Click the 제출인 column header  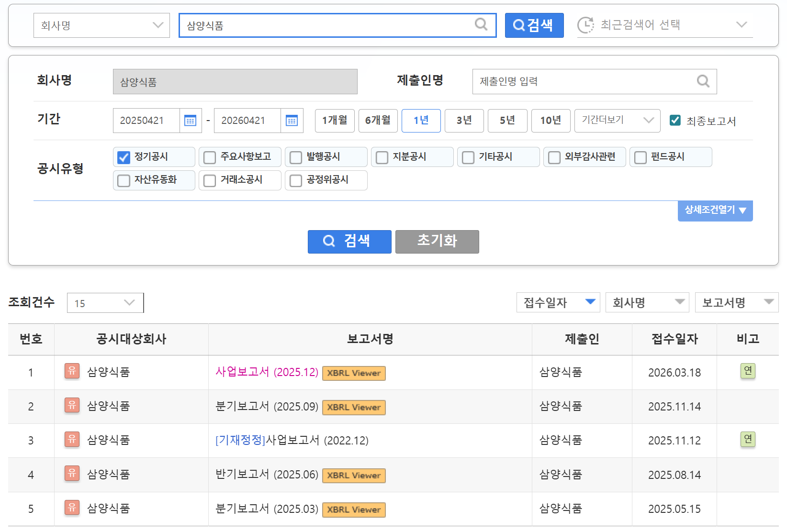[x=582, y=339]
